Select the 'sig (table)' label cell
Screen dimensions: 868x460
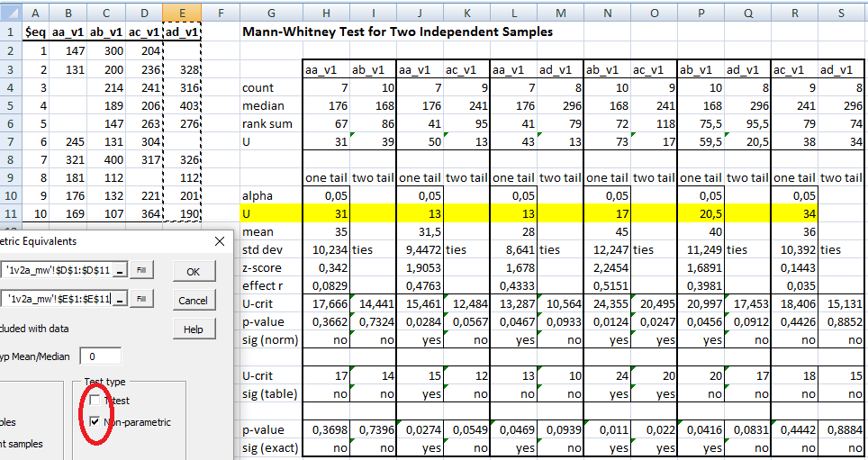pyautogui.click(x=271, y=393)
